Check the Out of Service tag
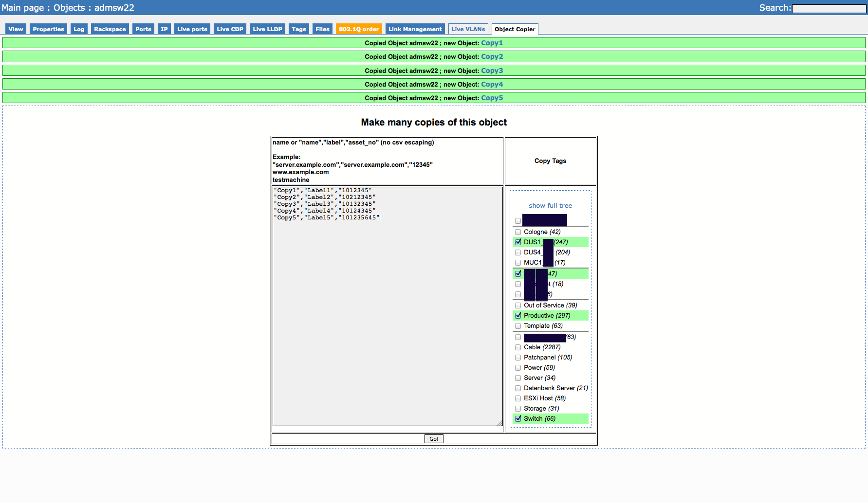 [x=518, y=305]
